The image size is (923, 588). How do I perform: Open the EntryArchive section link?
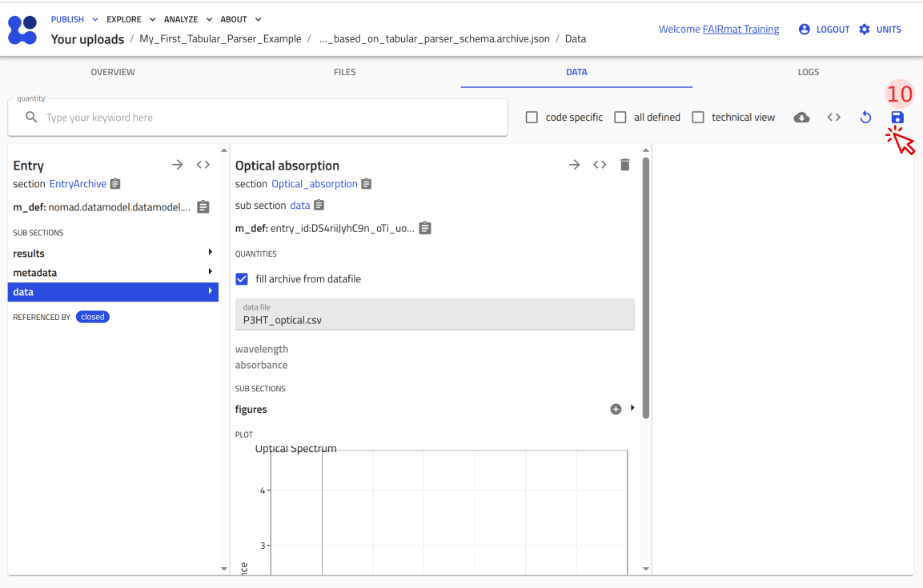(78, 184)
